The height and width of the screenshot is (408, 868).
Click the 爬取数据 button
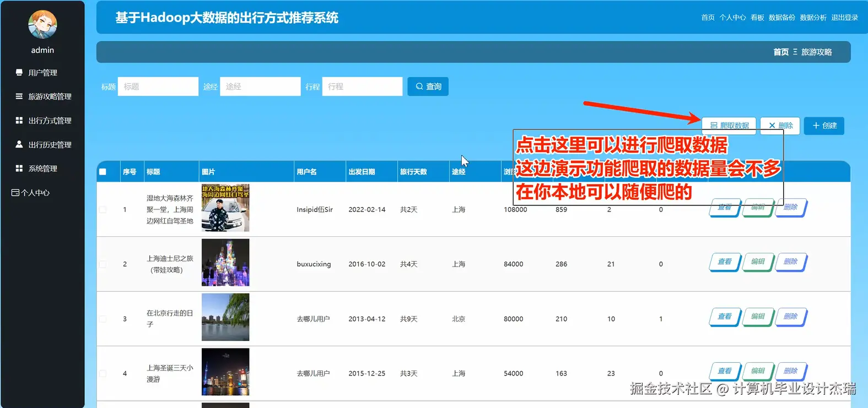click(x=729, y=125)
